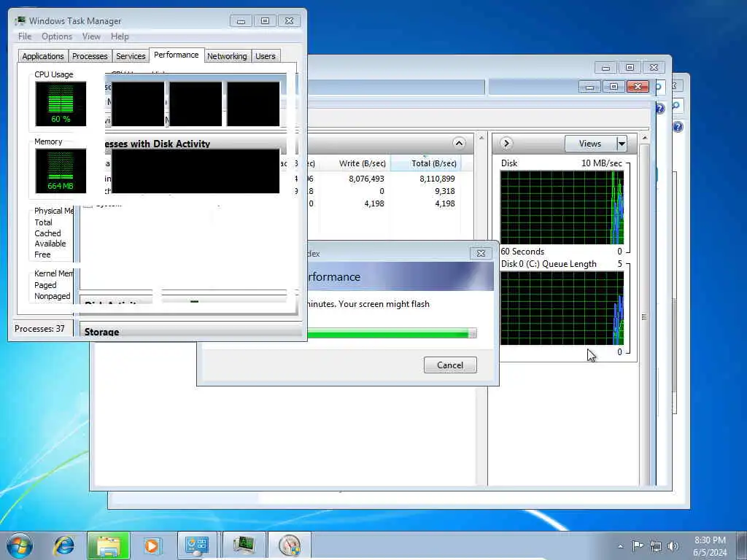Switch to the Services tab

coord(131,56)
